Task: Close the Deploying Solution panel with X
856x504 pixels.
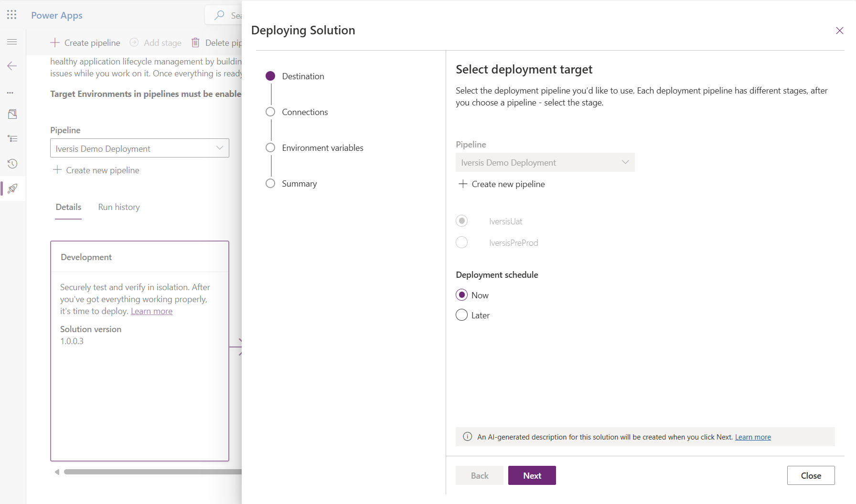Action: pyautogui.click(x=839, y=31)
